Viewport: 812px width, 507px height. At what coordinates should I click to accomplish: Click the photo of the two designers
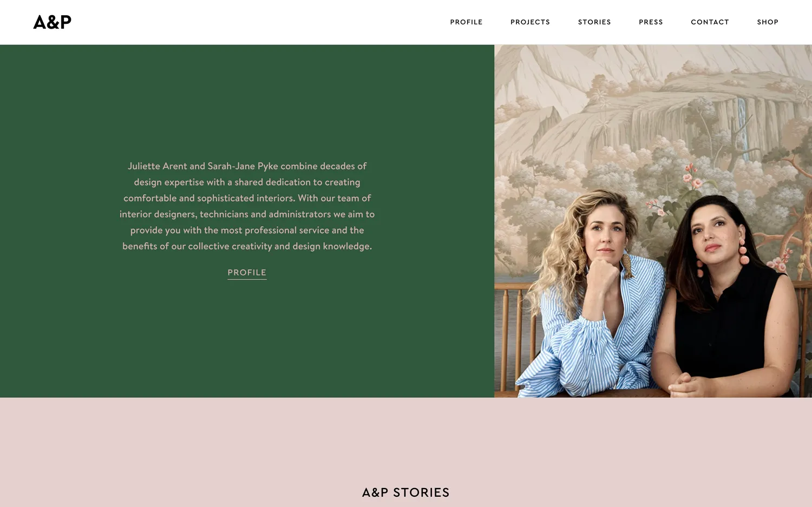653,221
